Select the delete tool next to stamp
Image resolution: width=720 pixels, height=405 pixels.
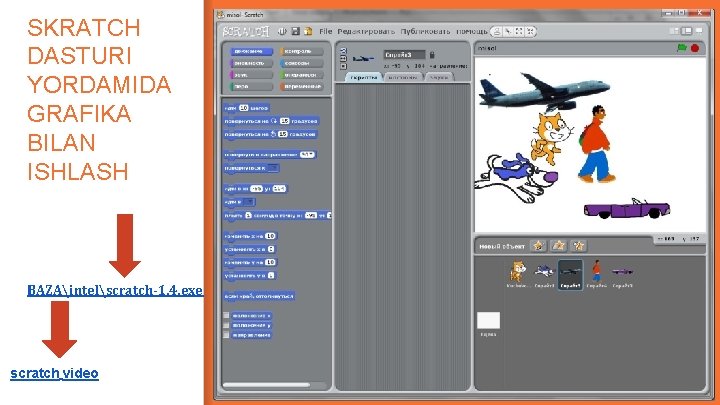click(x=508, y=31)
